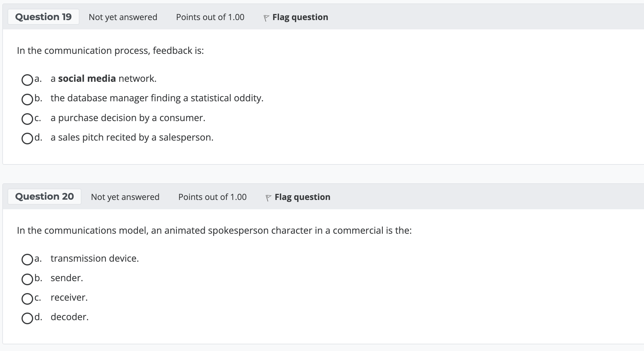Select option c "receiver"
This screenshot has width=644, height=351.
pyautogui.click(x=27, y=299)
